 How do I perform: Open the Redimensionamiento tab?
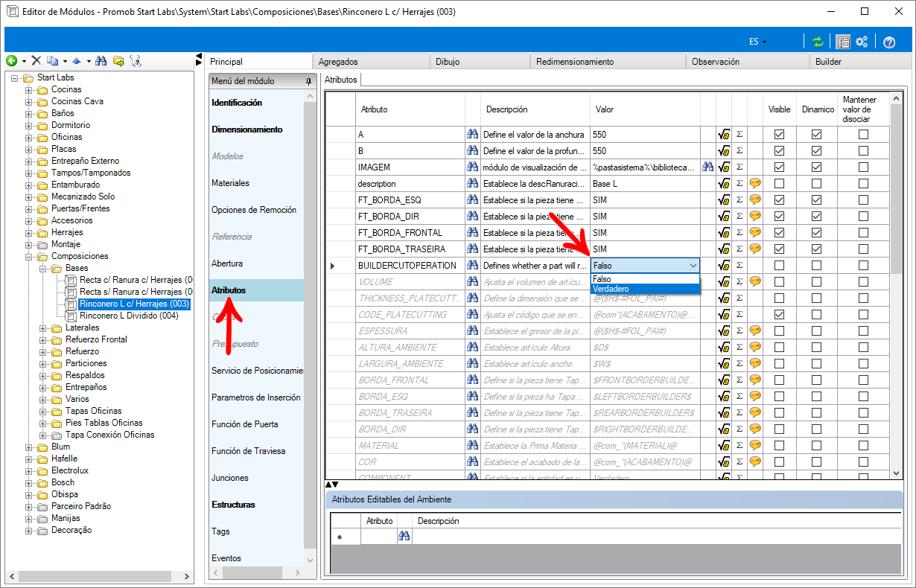(x=607, y=62)
